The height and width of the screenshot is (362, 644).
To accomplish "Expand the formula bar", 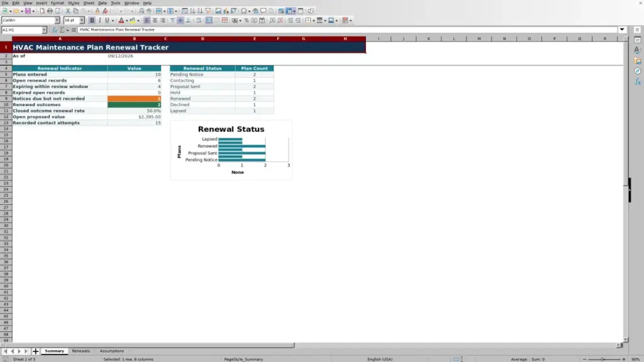I will (622, 30).
